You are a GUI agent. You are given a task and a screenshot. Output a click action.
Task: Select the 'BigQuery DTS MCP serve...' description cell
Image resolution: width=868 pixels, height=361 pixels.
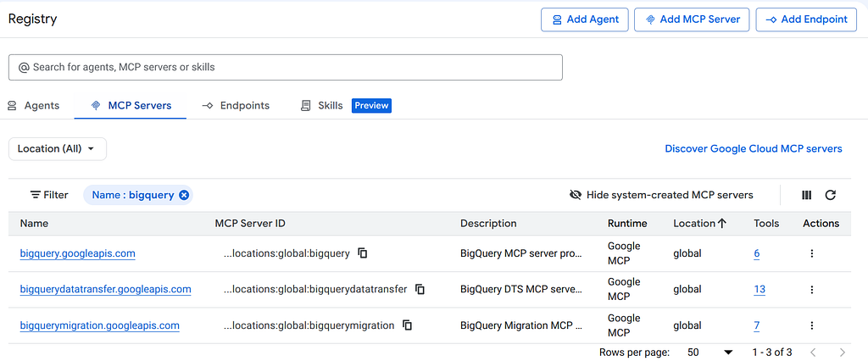(x=521, y=290)
